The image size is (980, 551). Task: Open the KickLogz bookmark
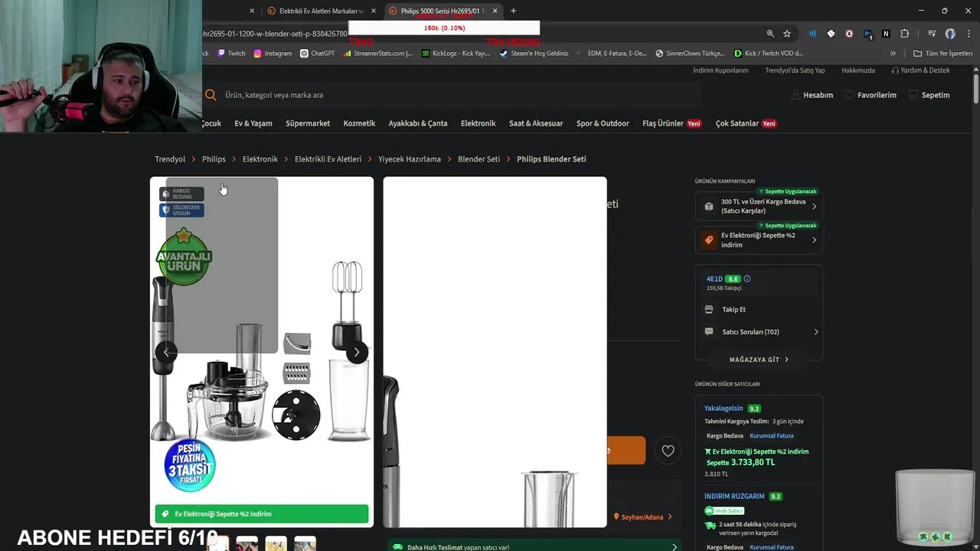456,54
